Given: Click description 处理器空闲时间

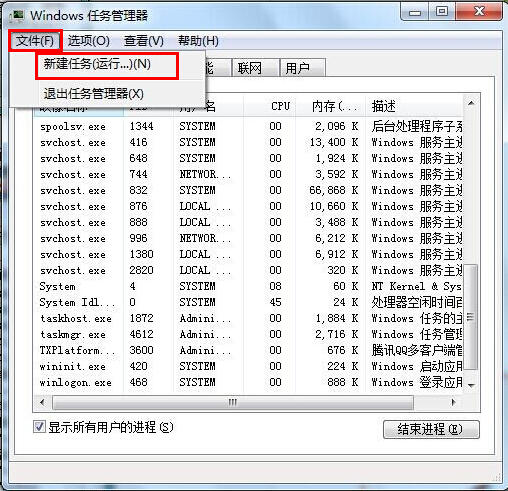Looking at the screenshot, I should pos(417,302).
